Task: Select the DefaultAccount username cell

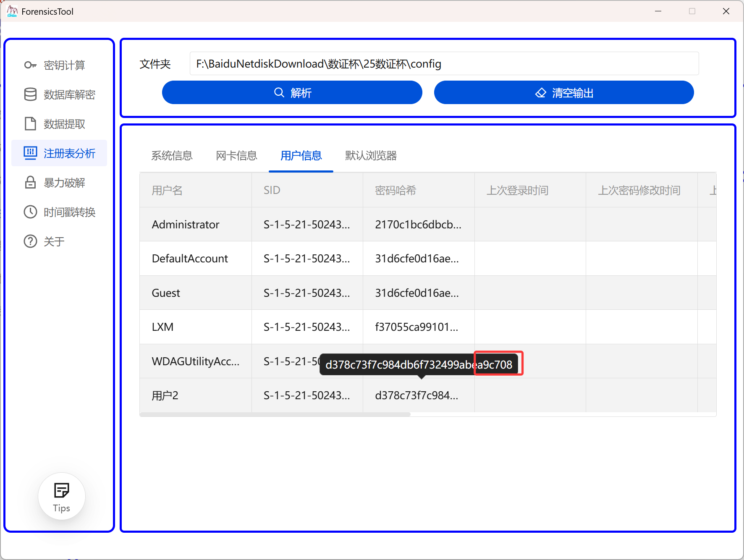Action: 196,259
